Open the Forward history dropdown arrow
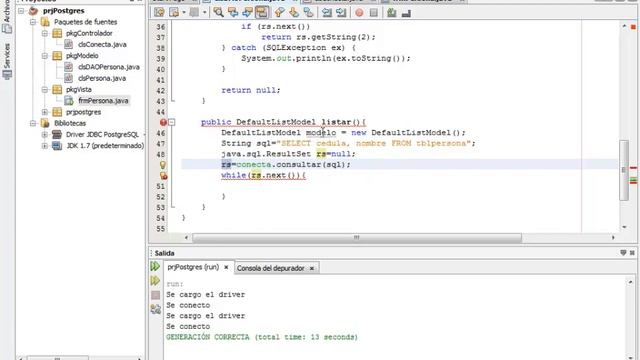Screen dimensions: 640x360 coord(204,13)
